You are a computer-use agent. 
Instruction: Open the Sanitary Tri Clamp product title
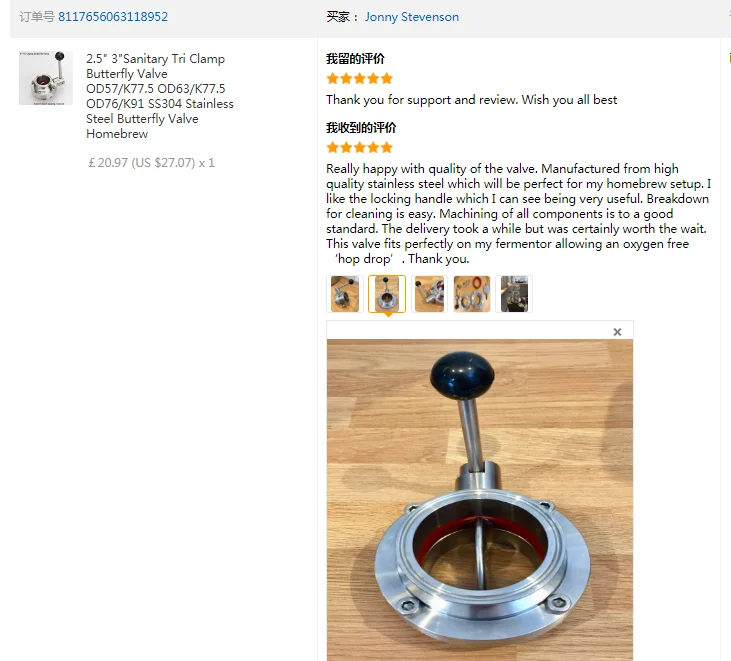pyautogui.click(x=160, y=96)
